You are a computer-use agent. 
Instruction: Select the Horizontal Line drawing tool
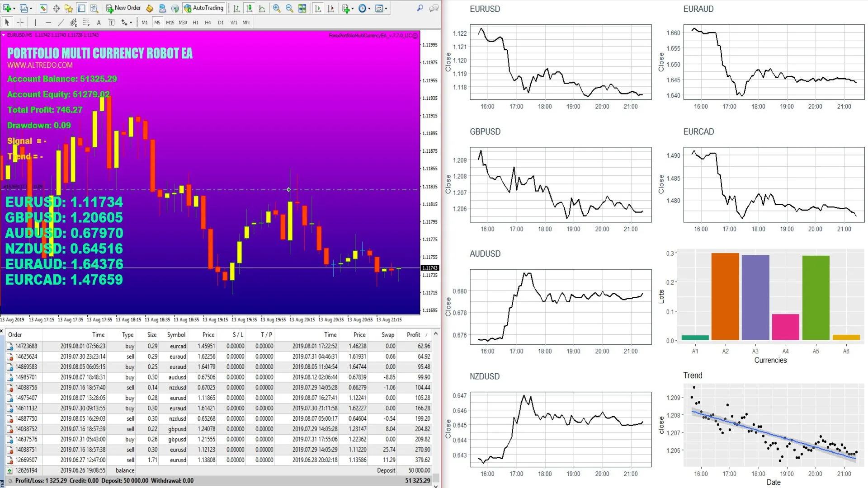pyautogui.click(x=48, y=22)
